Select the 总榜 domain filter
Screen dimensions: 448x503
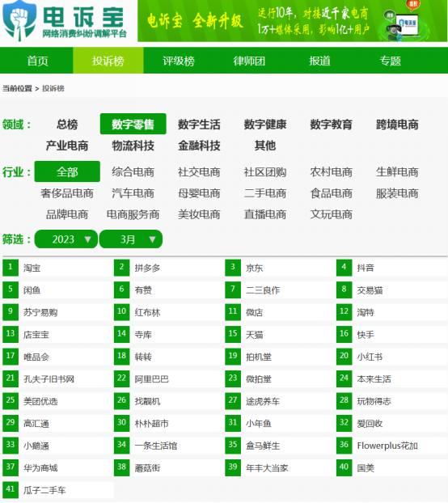point(67,125)
